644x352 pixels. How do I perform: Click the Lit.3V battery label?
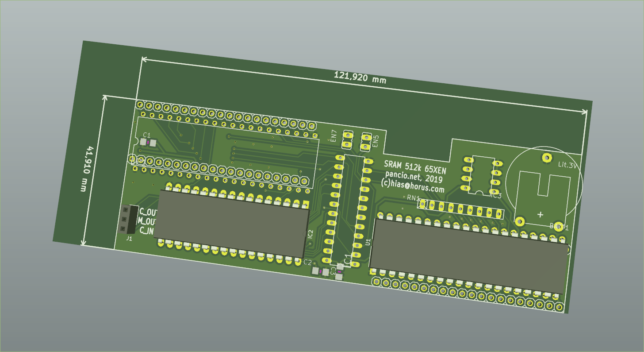567,165
